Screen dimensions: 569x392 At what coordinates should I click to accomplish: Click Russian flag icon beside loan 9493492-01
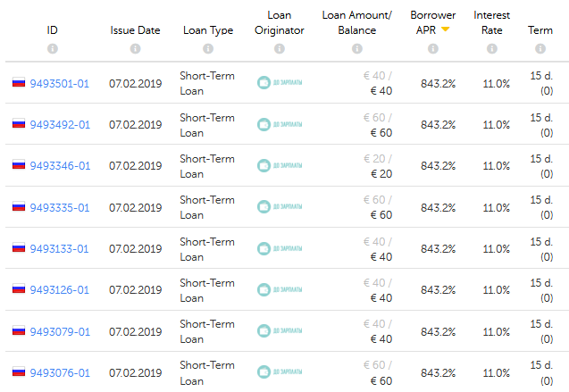coord(18,124)
